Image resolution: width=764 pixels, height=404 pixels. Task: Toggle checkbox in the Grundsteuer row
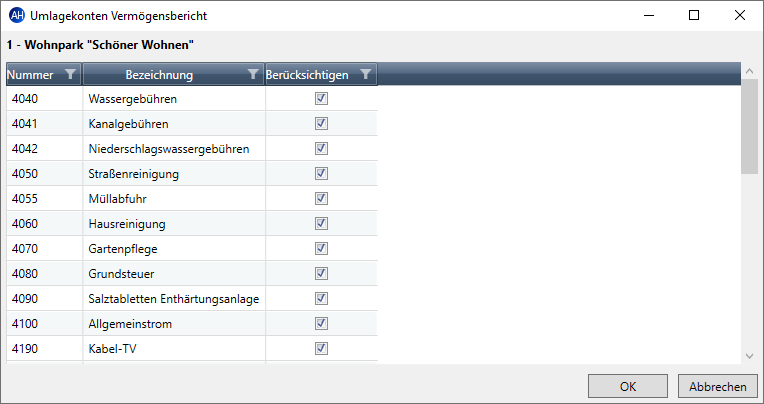click(x=321, y=273)
